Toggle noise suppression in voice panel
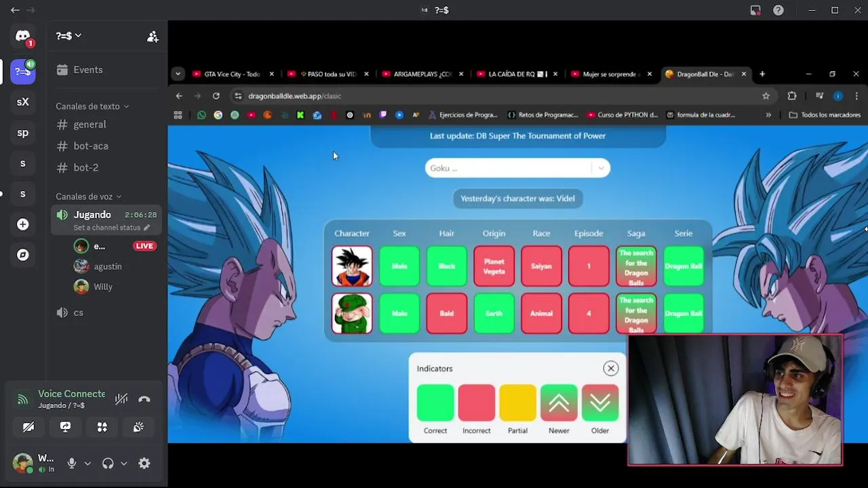 tap(121, 399)
